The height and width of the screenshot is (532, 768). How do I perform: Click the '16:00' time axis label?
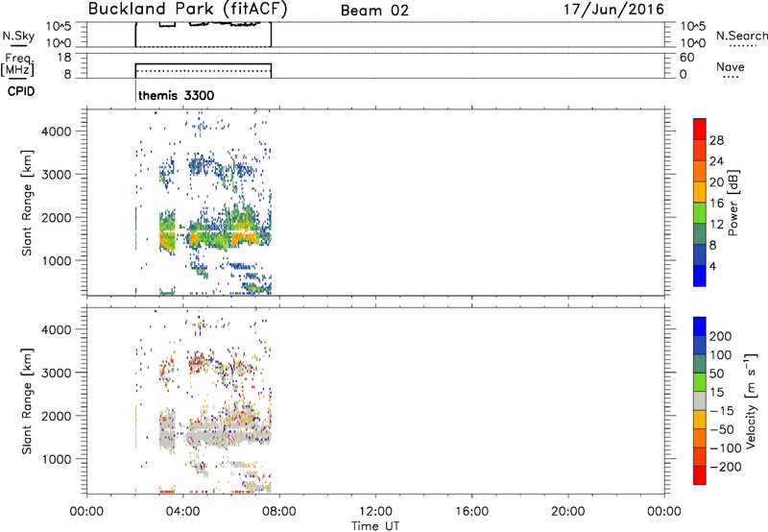pyautogui.click(x=471, y=512)
